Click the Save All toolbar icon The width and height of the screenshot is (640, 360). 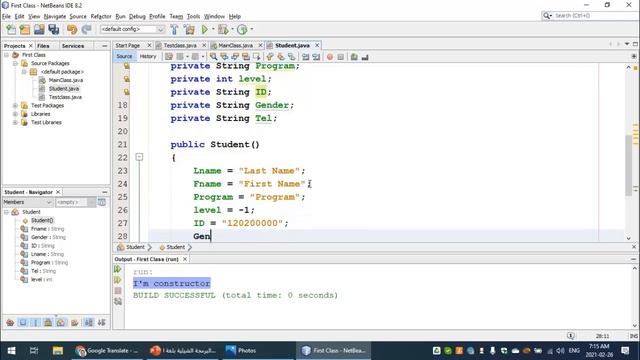pos(54,29)
